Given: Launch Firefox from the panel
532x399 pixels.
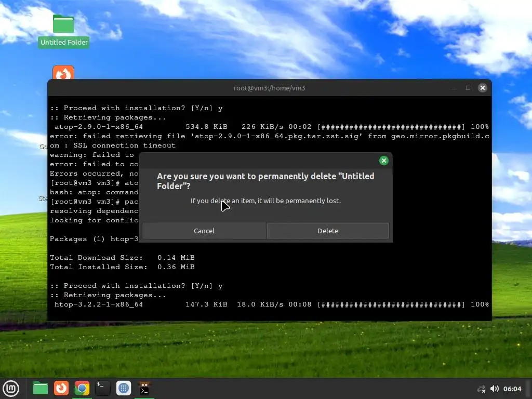Looking at the screenshot, I should pyautogui.click(x=61, y=389).
